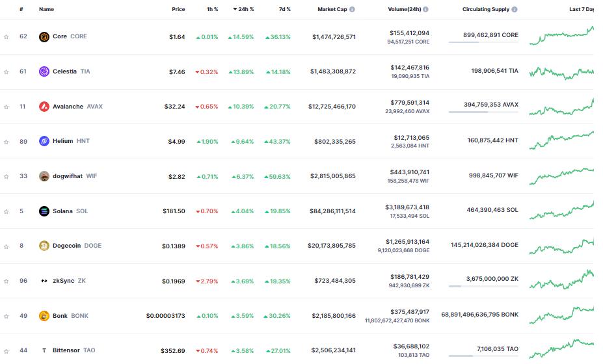Click Dogecoin volume $1,265,913,164
Image resolution: width=603 pixels, height=364 pixels.
[408, 242]
